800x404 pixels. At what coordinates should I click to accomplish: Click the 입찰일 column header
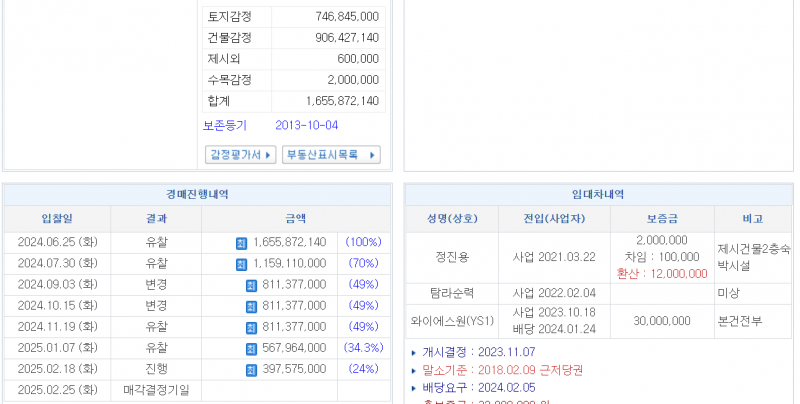pos(57,218)
